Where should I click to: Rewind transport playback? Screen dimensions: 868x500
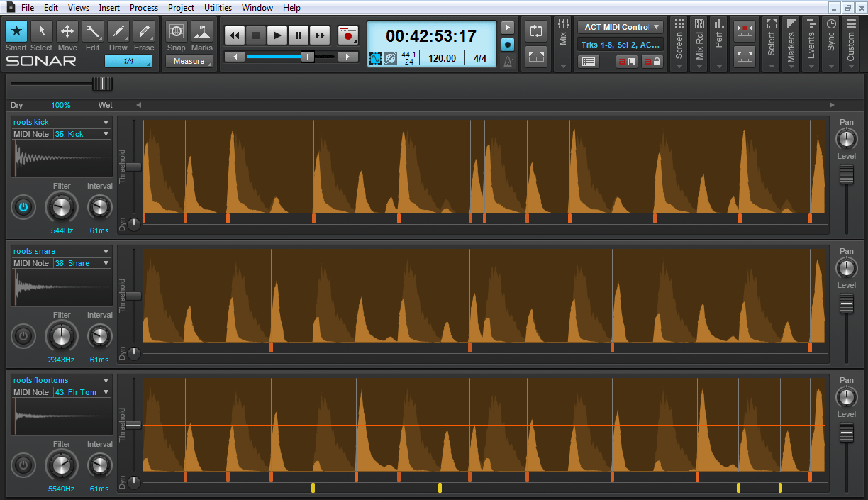point(235,35)
